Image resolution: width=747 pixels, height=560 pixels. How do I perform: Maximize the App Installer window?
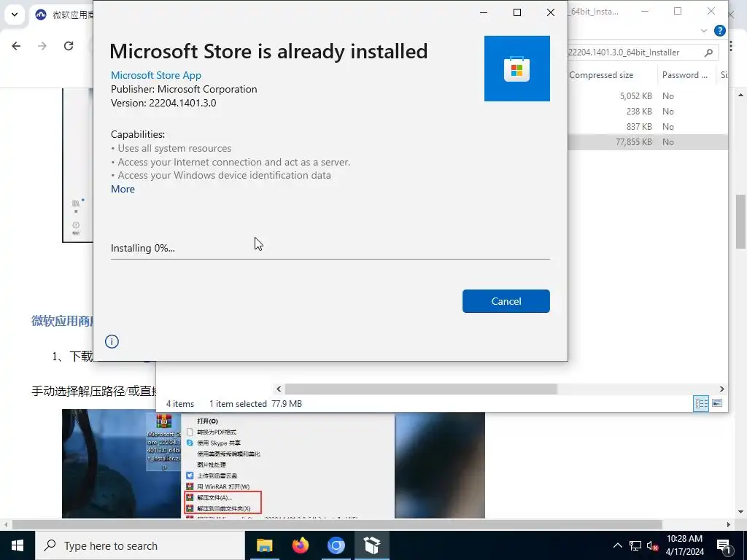[x=517, y=12]
